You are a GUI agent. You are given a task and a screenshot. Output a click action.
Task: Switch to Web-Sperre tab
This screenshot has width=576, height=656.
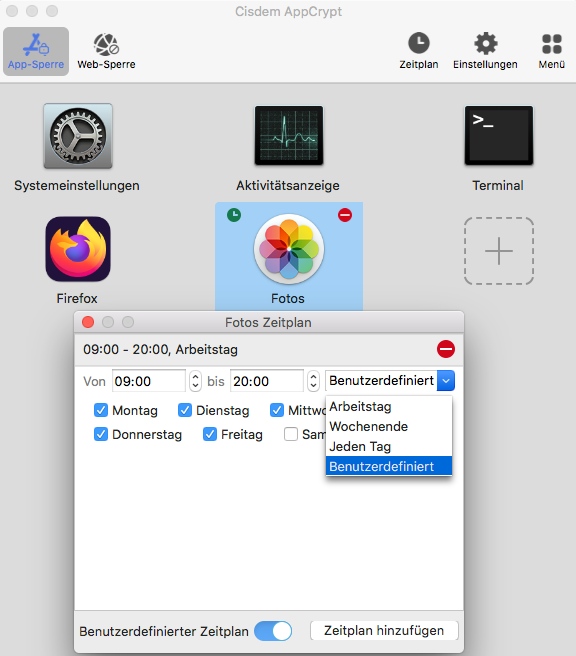click(106, 51)
